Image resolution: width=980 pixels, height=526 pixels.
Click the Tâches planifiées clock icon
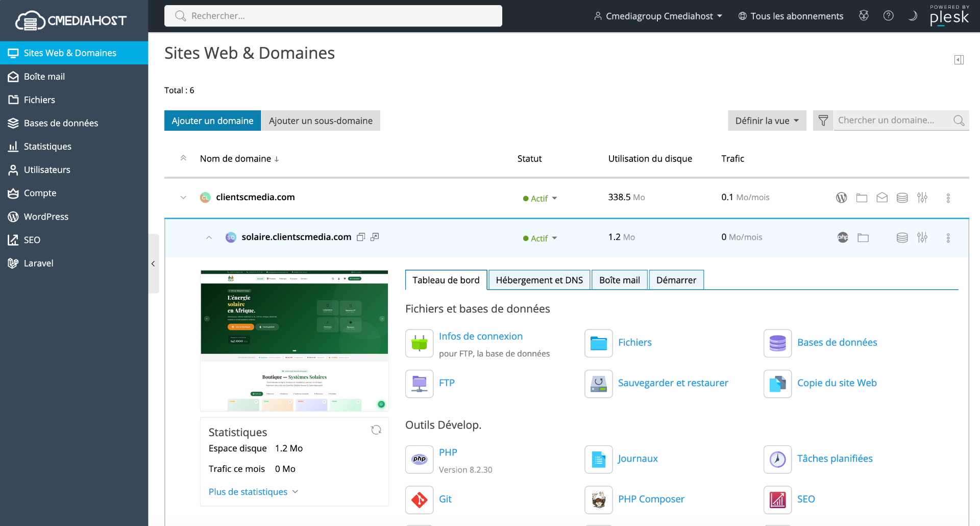(x=778, y=459)
